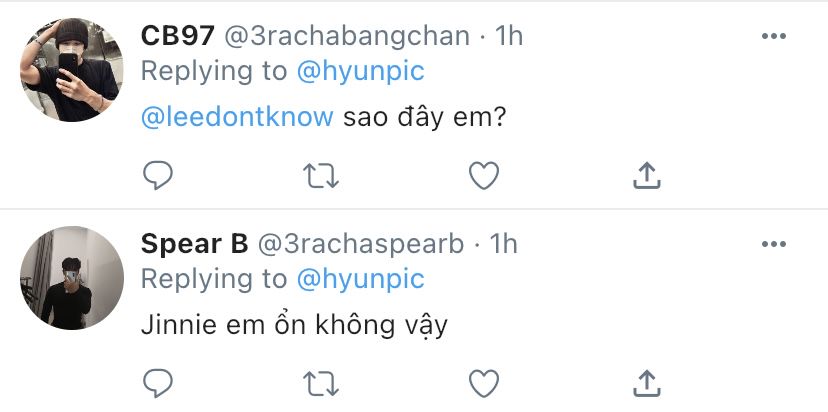Like the tweet from Spear B
Image resolution: width=828 pixels, height=412 pixels.
(484, 381)
